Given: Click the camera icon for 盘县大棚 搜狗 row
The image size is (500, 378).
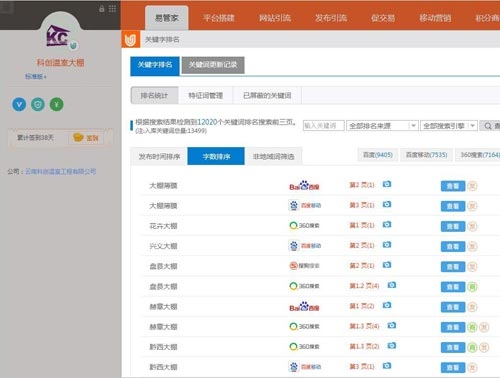Looking at the screenshot, I should click(387, 265).
